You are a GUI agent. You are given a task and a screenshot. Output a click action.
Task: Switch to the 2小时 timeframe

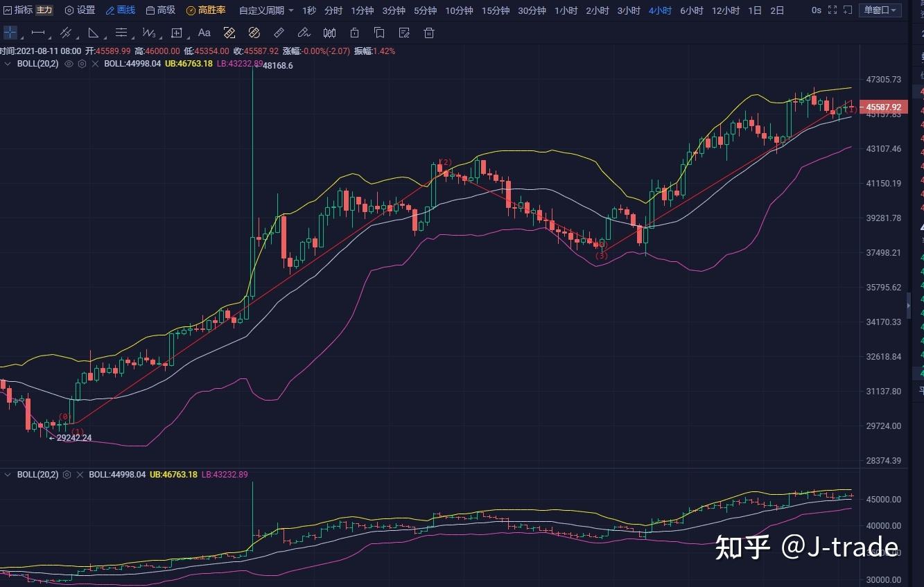598,10
